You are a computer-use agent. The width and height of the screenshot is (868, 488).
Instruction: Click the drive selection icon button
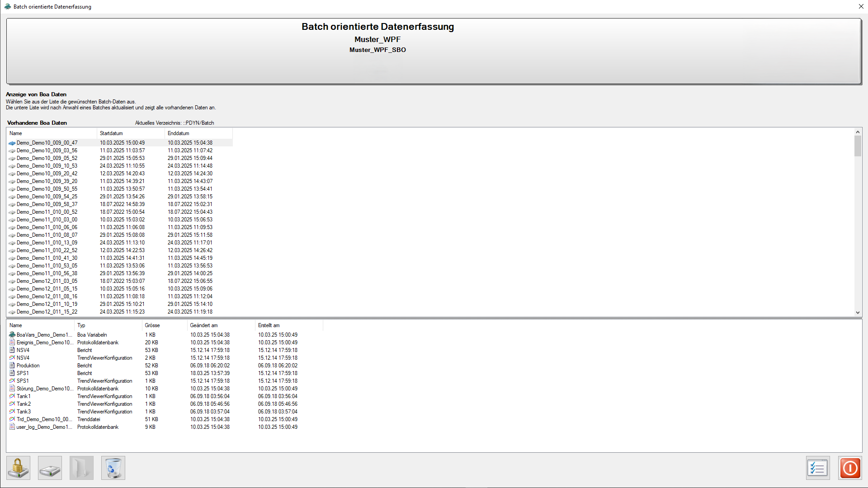point(50,468)
